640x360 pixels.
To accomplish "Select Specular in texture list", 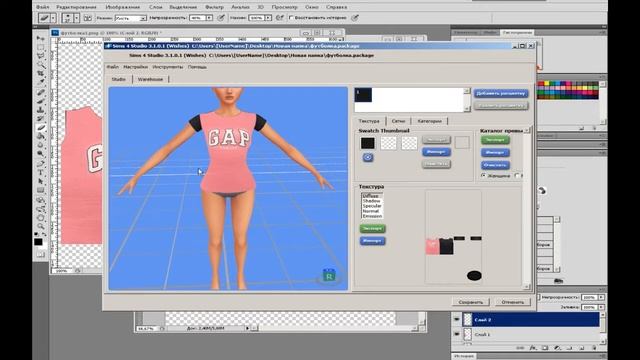I will click(372, 206).
